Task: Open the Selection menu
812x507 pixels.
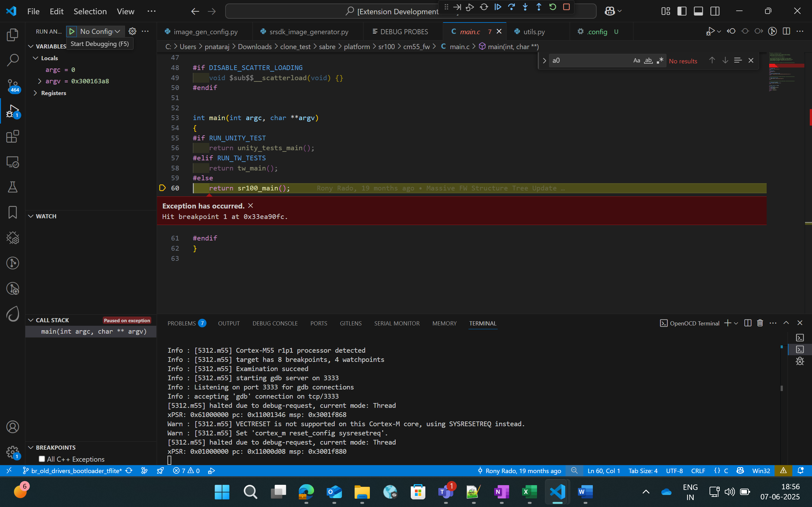Action: point(90,11)
